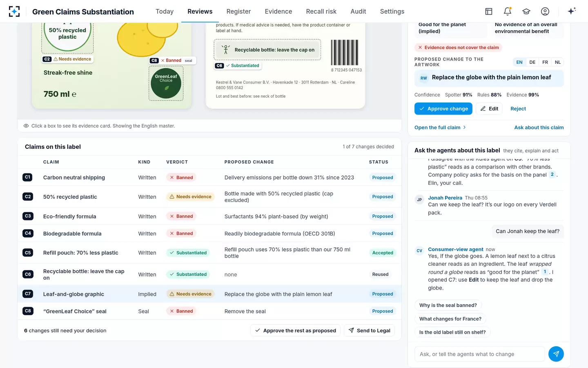The width and height of the screenshot is (588, 368).
Task: Click the Accepted status of C5
Action: click(x=383, y=253)
